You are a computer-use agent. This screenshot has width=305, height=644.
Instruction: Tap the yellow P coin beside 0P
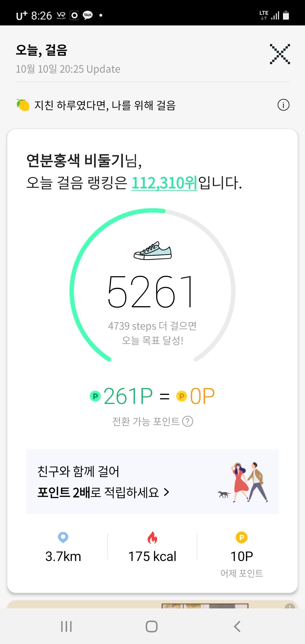pos(182,396)
